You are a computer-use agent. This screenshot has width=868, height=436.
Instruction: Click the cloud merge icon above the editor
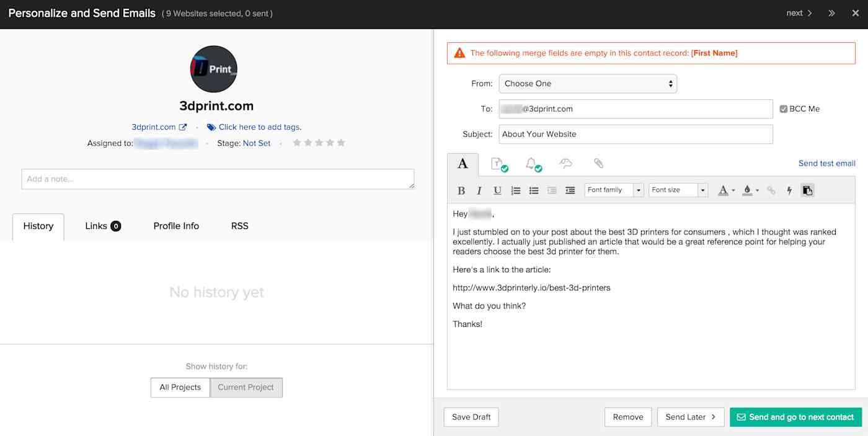coord(565,163)
